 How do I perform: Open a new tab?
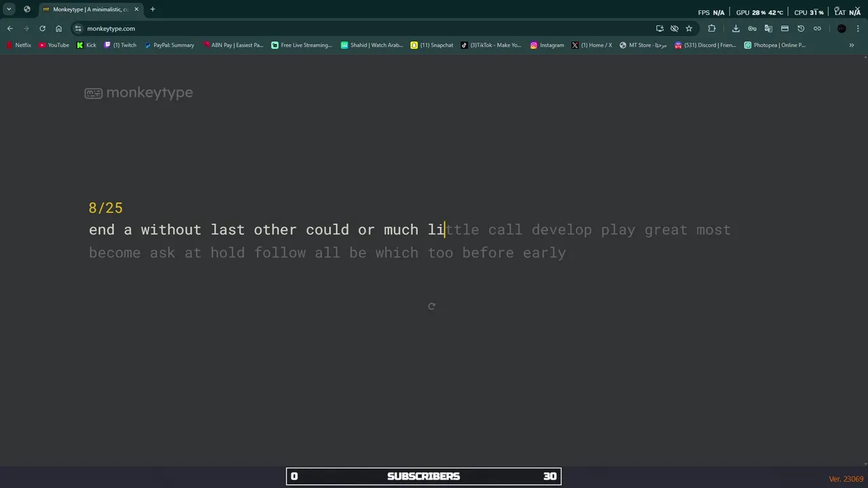153,9
